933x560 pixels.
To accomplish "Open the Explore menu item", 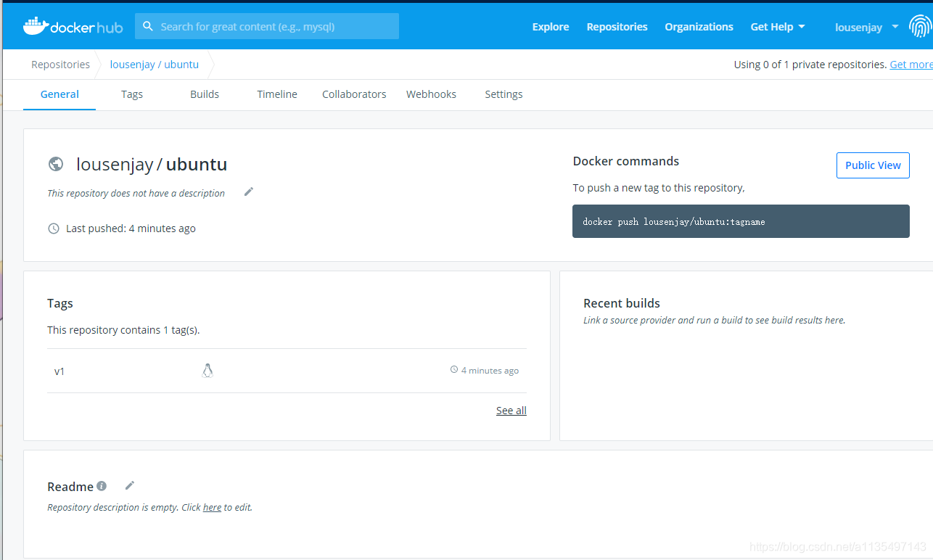I will [551, 27].
